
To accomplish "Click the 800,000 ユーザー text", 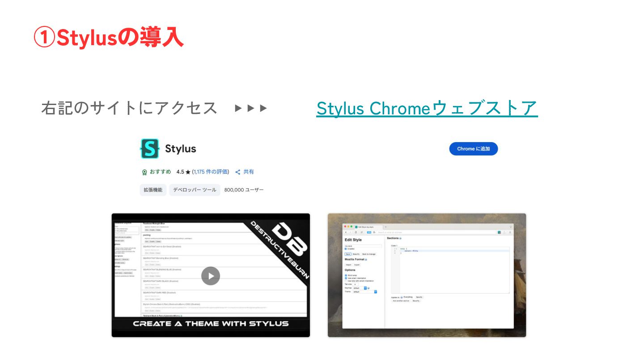I will click(244, 190).
